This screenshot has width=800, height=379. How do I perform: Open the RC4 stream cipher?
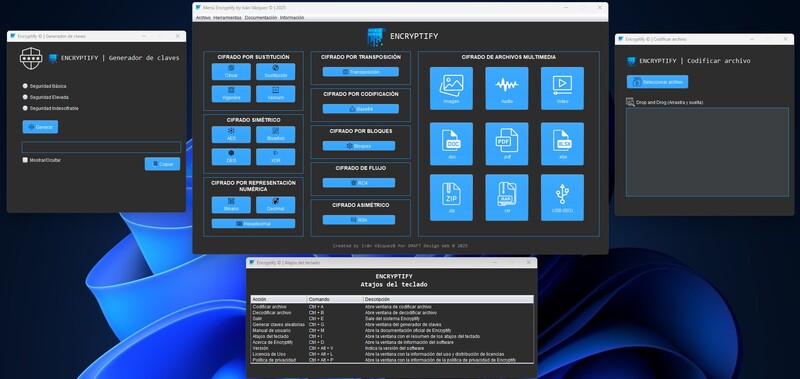tap(359, 183)
